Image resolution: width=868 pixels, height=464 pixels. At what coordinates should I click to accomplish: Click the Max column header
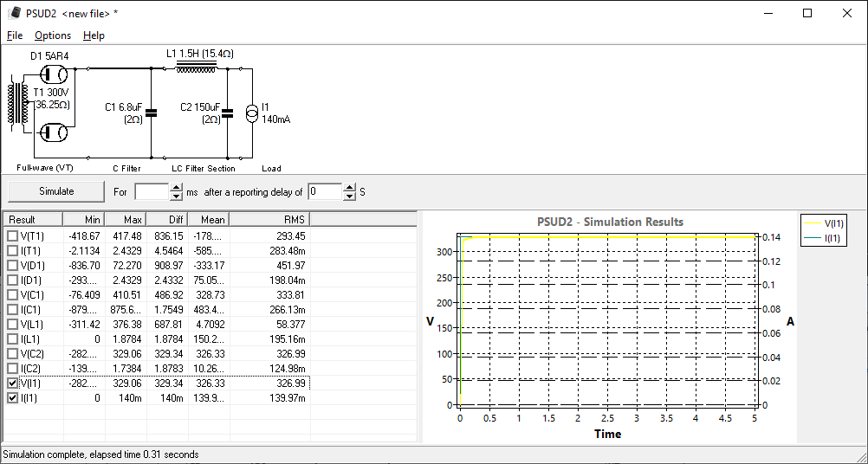(125, 220)
